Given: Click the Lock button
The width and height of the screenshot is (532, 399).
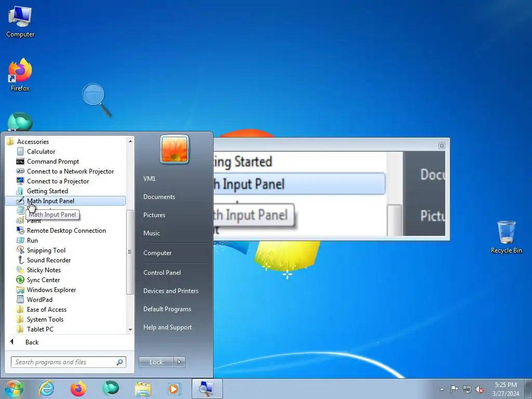Looking at the screenshot, I should click(x=156, y=362).
